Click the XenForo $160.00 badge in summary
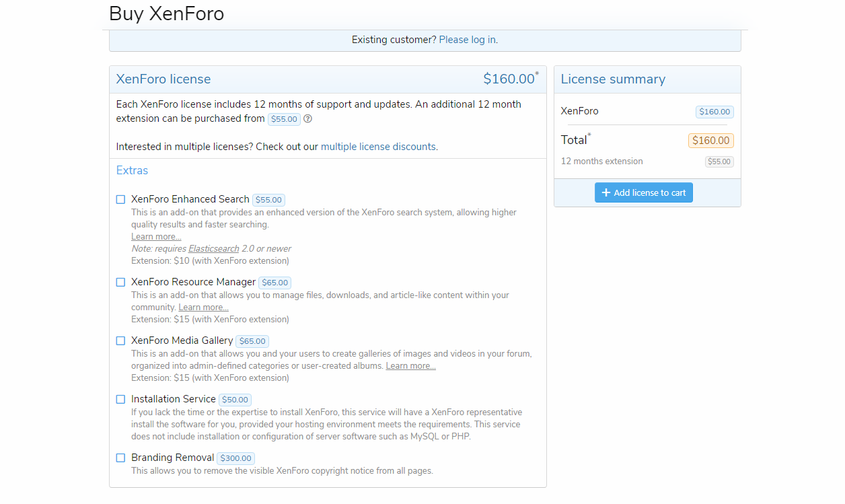Image resolution: width=845 pixels, height=504 pixels. [714, 112]
